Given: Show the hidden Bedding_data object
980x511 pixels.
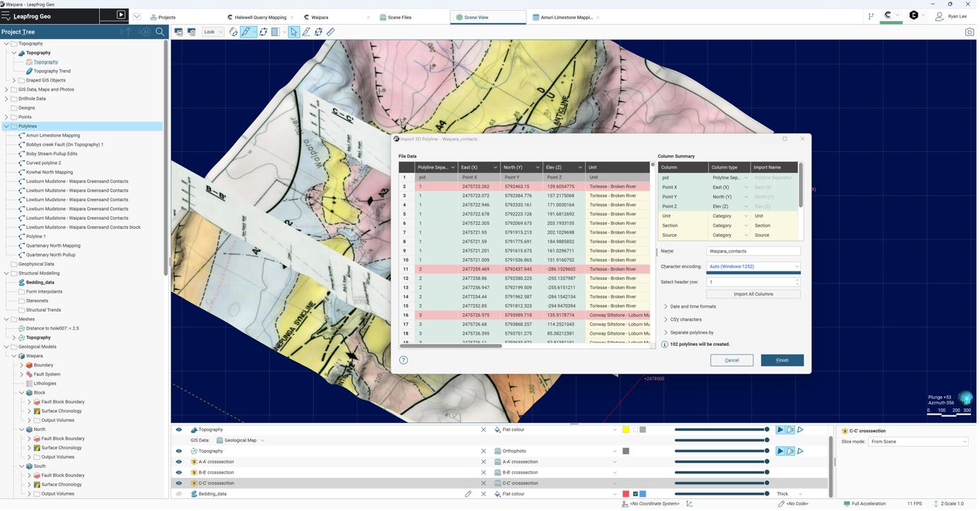Looking at the screenshot, I should tap(179, 494).
